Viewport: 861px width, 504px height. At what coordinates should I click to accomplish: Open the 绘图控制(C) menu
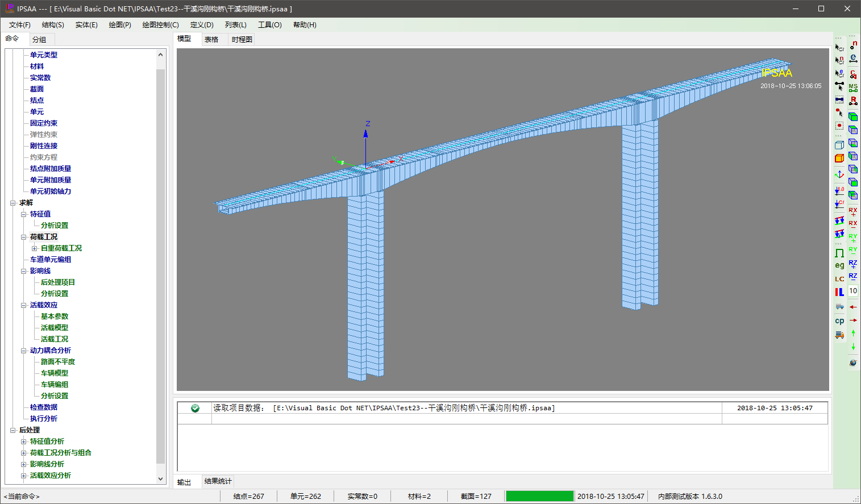[x=160, y=25]
